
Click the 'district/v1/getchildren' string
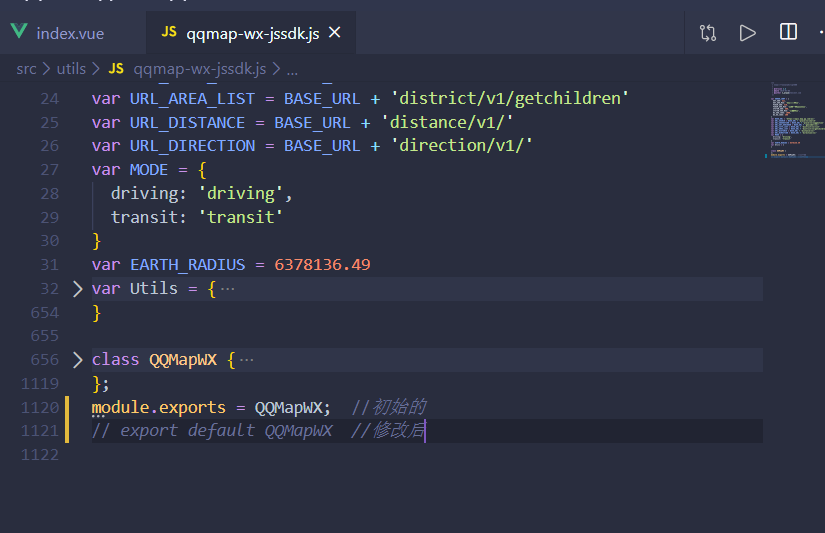pyautogui.click(x=509, y=98)
